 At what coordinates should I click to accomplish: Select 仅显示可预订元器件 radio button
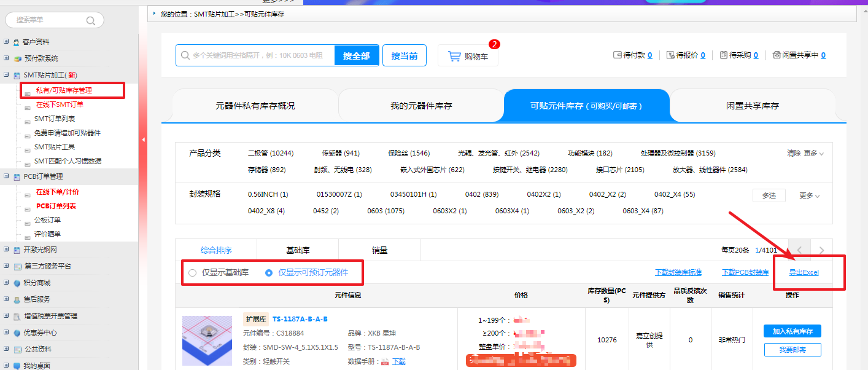[x=269, y=272]
